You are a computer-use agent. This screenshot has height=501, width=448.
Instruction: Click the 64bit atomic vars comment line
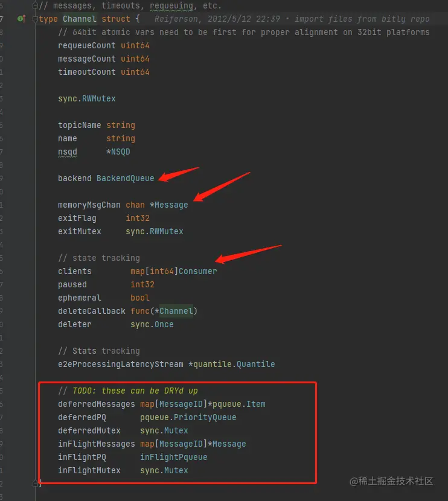tap(243, 32)
